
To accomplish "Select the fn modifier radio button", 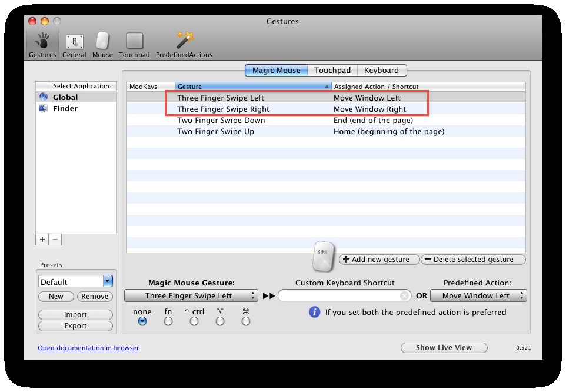I will [168, 321].
